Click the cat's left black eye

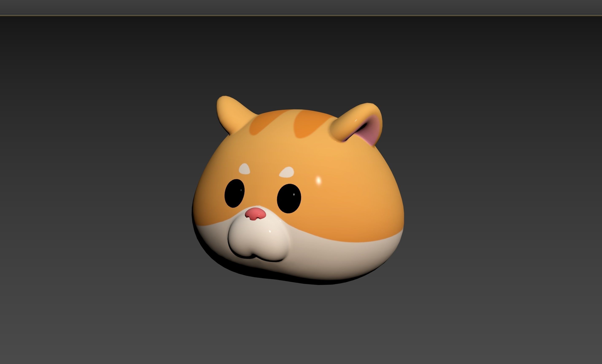tap(234, 193)
